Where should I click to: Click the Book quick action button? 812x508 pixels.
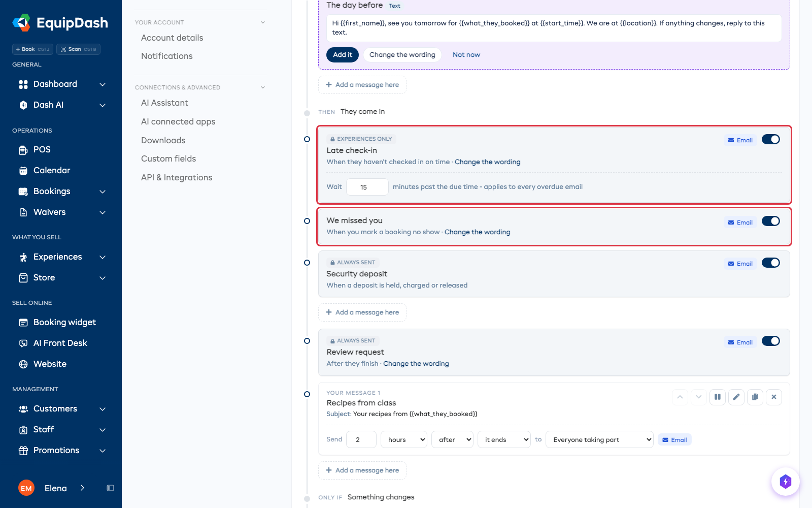(32, 49)
